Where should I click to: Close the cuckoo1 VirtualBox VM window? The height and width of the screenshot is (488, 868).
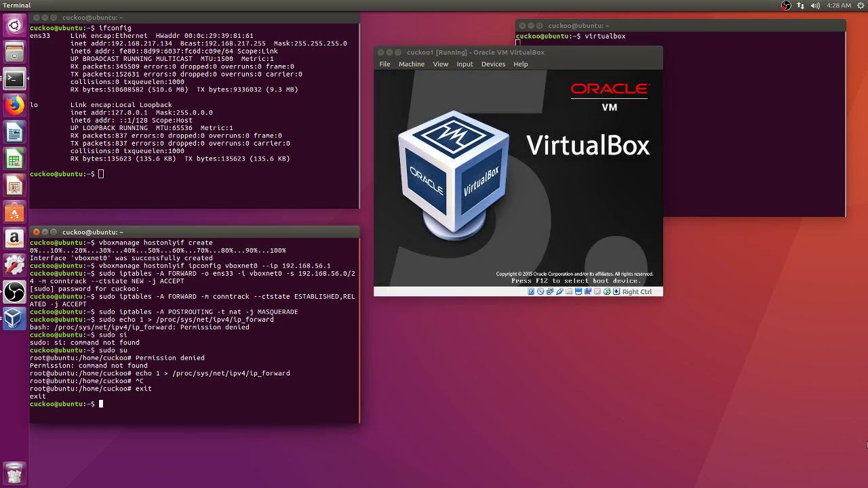(x=380, y=52)
